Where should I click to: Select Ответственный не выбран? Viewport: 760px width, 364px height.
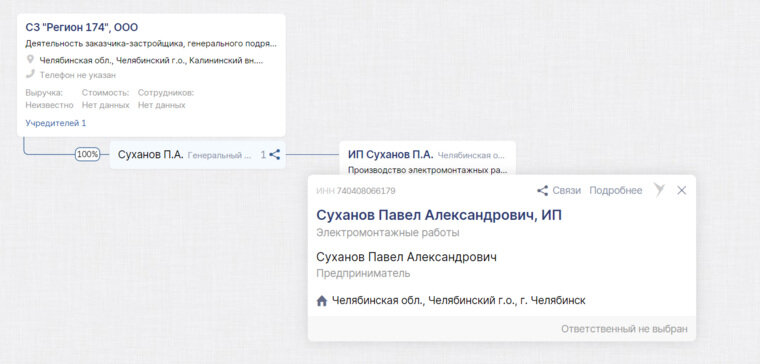coord(624,329)
